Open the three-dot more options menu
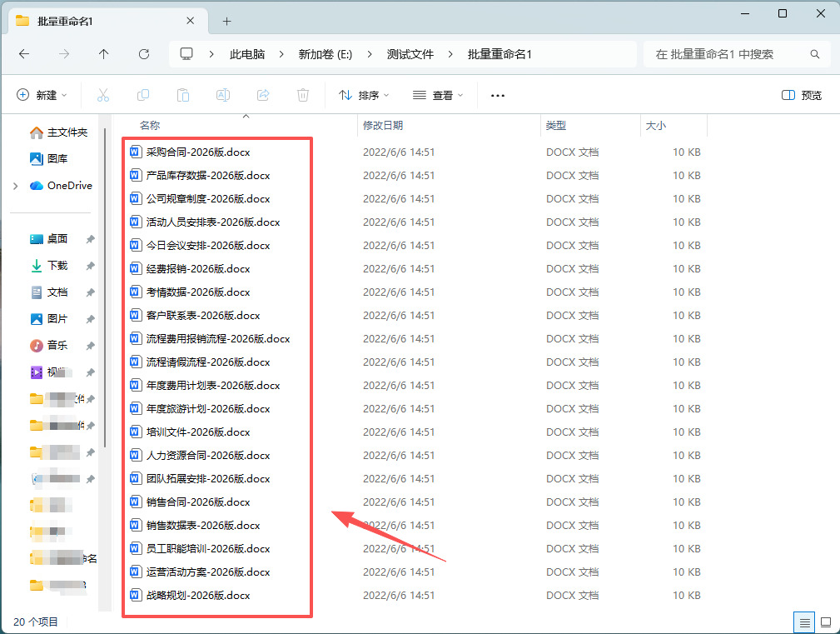The width and height of the screenshot is (840, 634). click(498, 96)
